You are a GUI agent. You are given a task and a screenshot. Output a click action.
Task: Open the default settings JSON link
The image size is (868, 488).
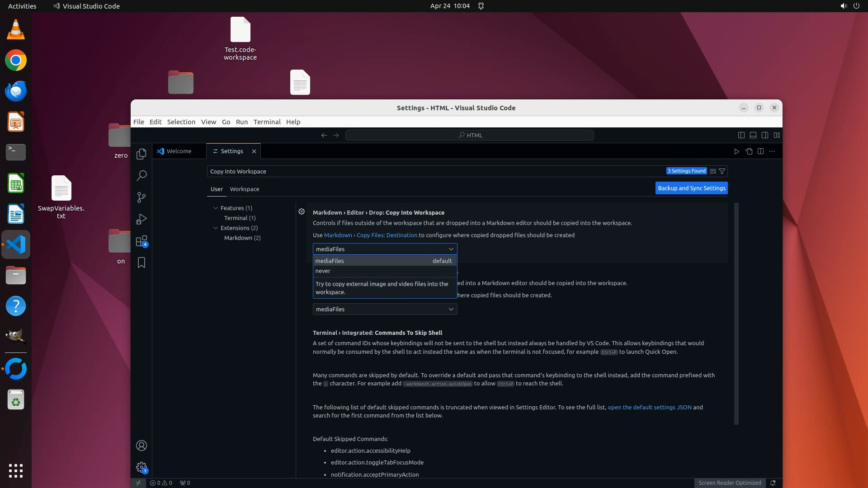(649, 408)
